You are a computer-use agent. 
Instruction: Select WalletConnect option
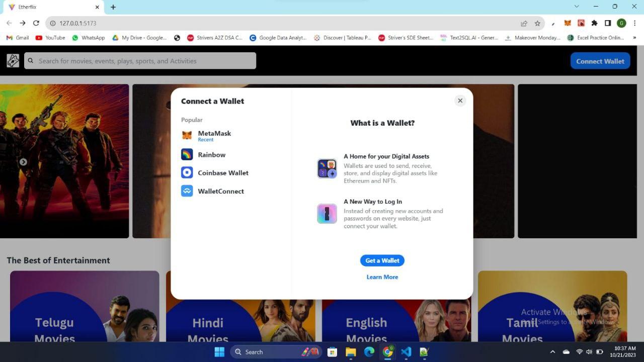coord(212,191)
